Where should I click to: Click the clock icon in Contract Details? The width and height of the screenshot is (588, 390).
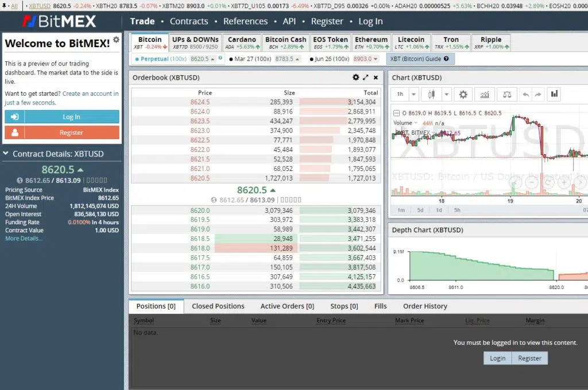coord(20,180)
